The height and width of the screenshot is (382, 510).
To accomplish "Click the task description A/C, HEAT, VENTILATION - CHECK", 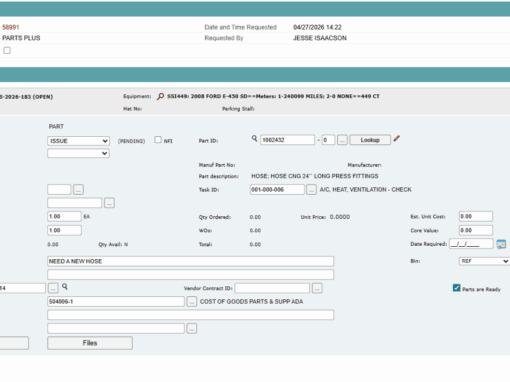I will [366, 190].
